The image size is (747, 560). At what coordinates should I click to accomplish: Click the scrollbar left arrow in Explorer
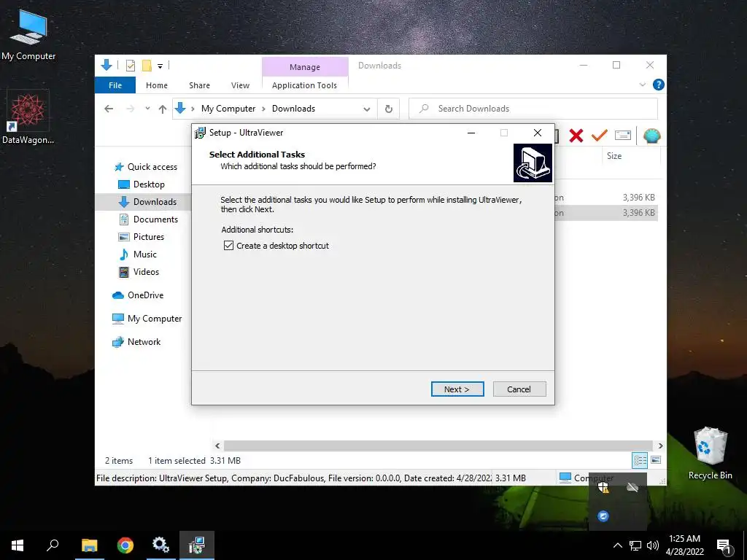tap(217, 446)
